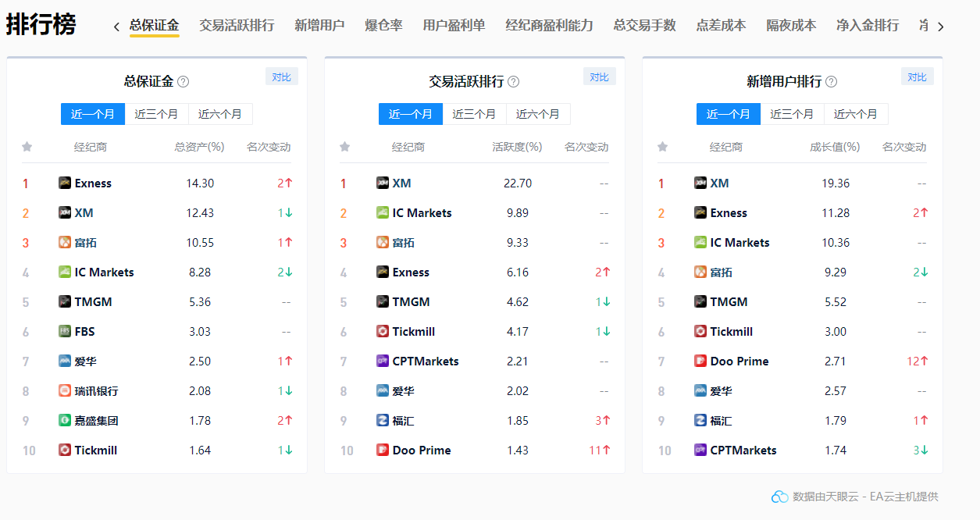The height and width of the screenshot is (520, 980).
Task: Select 近六个月 in 新增用户排行 card
Action: click(x=856, y=114)
